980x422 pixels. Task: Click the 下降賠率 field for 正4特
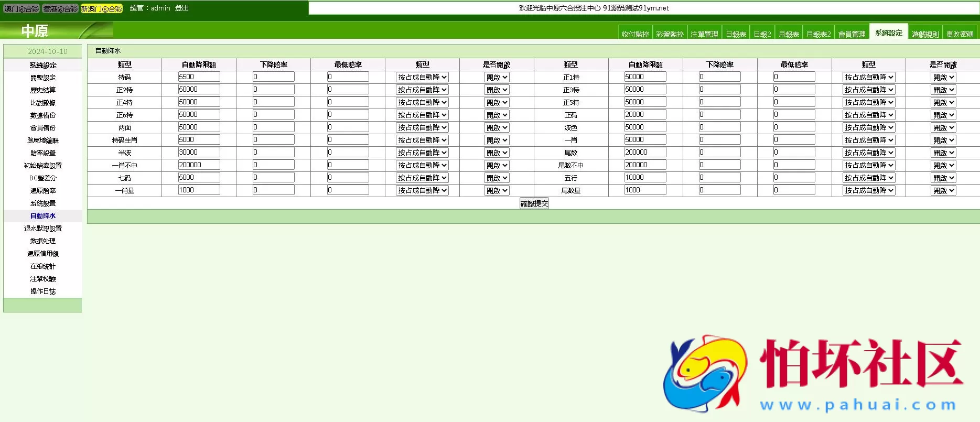click(273, 102)
